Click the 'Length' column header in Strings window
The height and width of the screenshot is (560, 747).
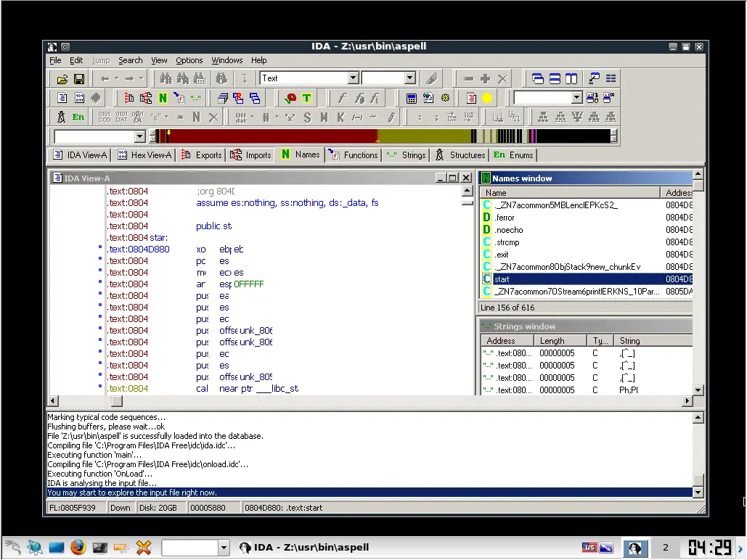click(x=560, y=341)
